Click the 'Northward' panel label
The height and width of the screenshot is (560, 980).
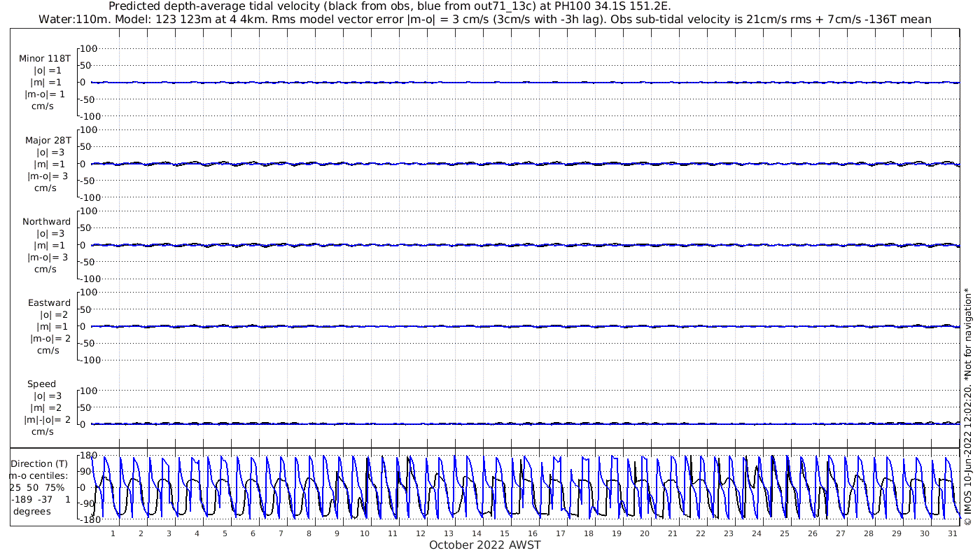(x=47, y=221)
